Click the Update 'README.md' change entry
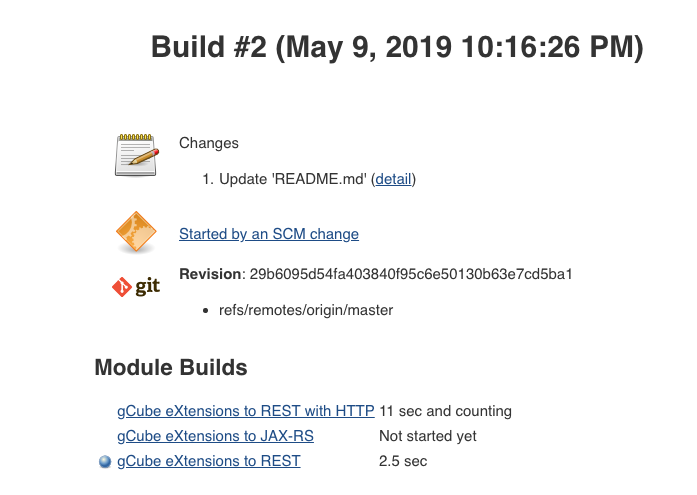 (293, 179)
